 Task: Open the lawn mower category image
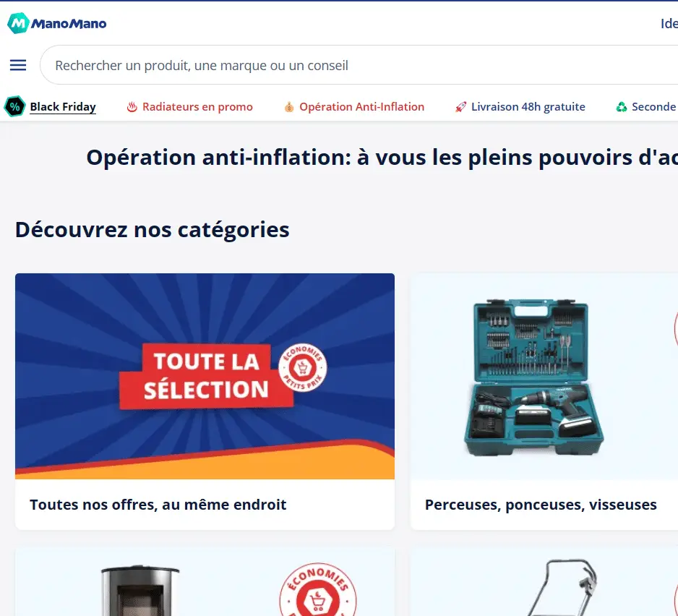pyautogui.click(x=563, y=588)
